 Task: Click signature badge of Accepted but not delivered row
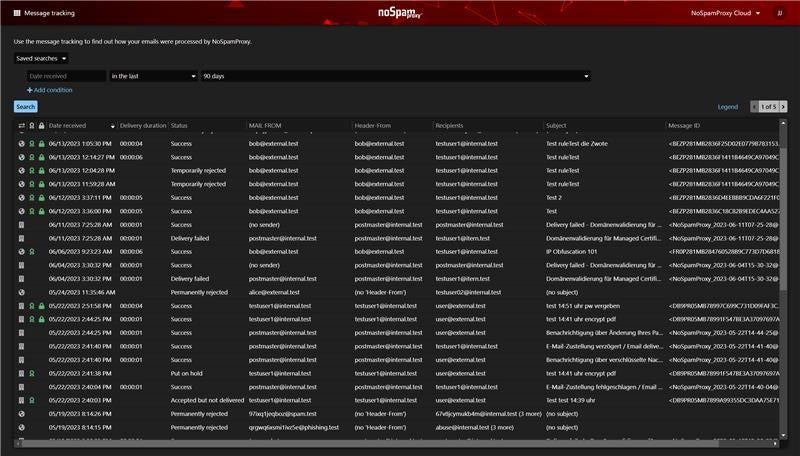tap(32, 400)
